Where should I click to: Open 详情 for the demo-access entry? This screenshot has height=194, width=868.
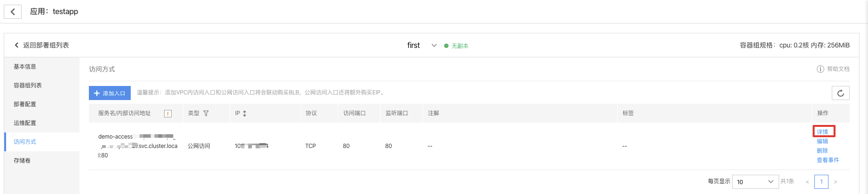coord(822,132)
